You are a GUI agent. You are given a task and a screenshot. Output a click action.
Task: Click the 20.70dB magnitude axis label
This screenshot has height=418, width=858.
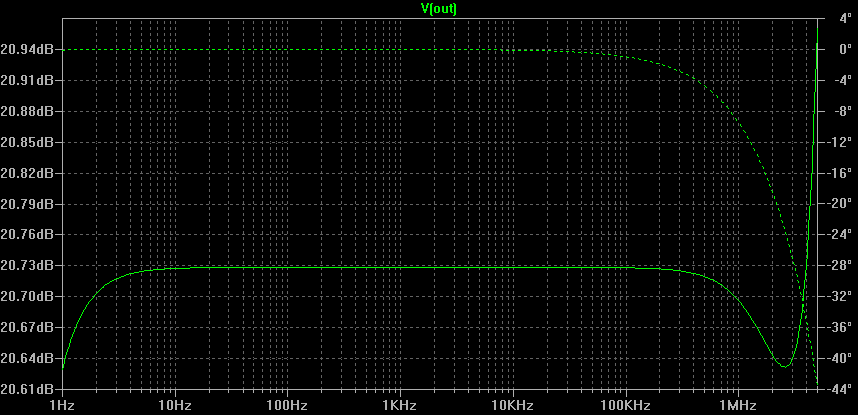(27, 297)
